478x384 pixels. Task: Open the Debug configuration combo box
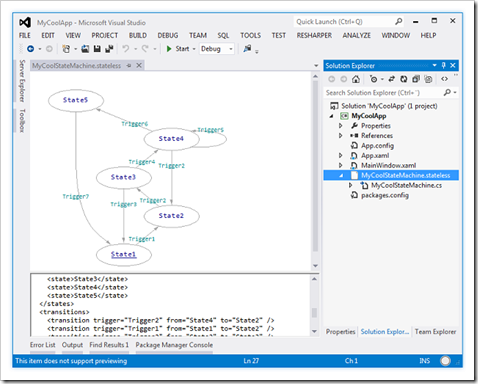click(217, 49)
